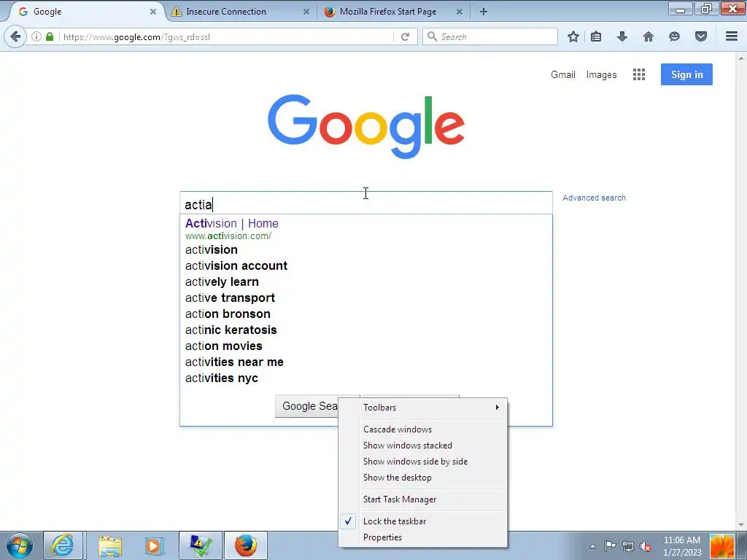Open the checkmark monitor taskbar application

coord(201,545)
